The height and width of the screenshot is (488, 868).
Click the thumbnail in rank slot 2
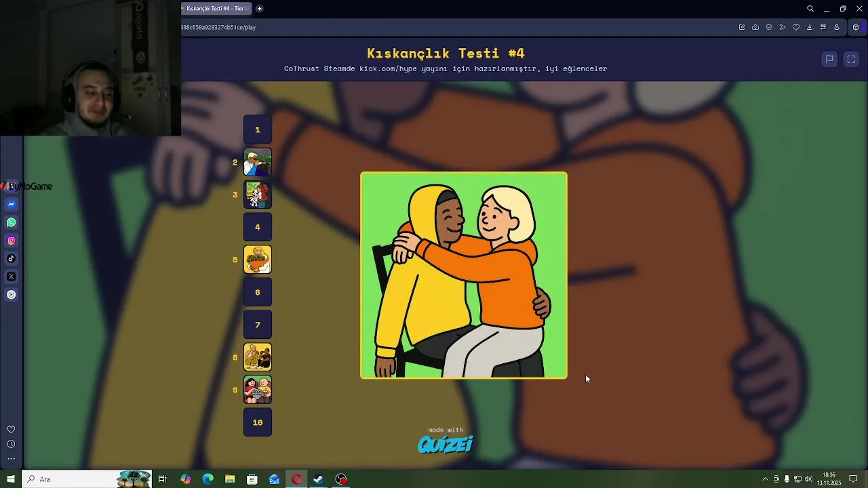(x=258, y=162)
